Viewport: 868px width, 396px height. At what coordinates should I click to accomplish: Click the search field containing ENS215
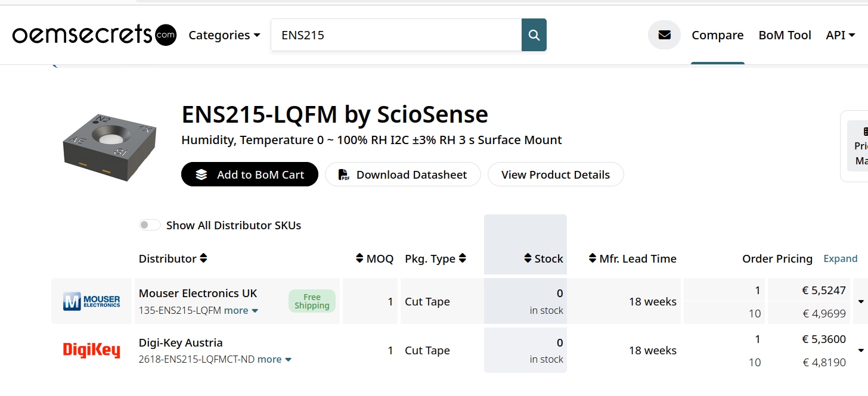396,35
